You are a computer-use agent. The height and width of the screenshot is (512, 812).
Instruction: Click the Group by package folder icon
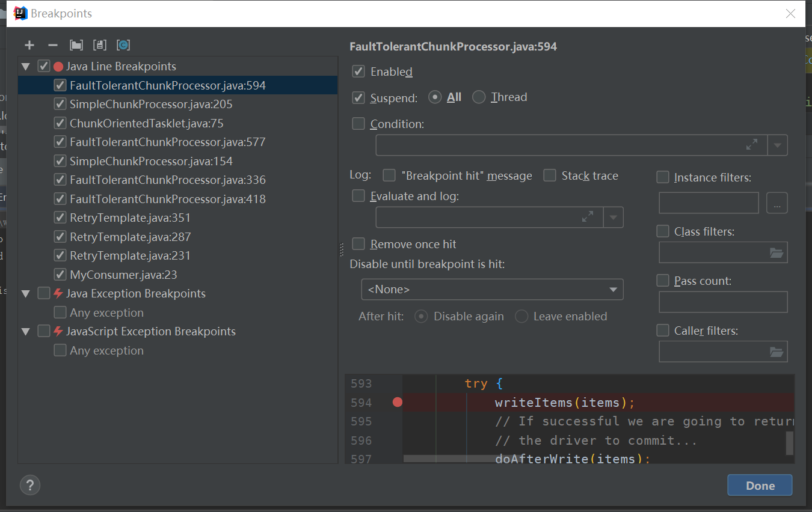click(x=76, y=45)
